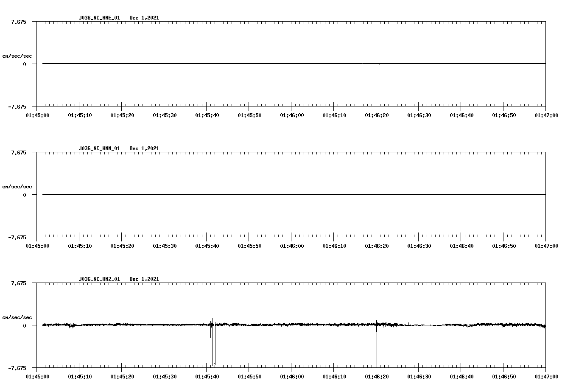This screenshot has width=576, height=392.
Task: Click the positive 7.675 axis value on HNN plot
Action: click(19, 152)
